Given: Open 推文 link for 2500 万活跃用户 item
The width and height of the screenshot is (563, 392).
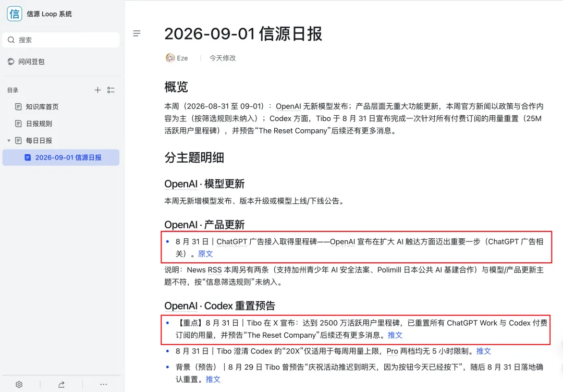Looking at the screenshot, I should point(395,335).
